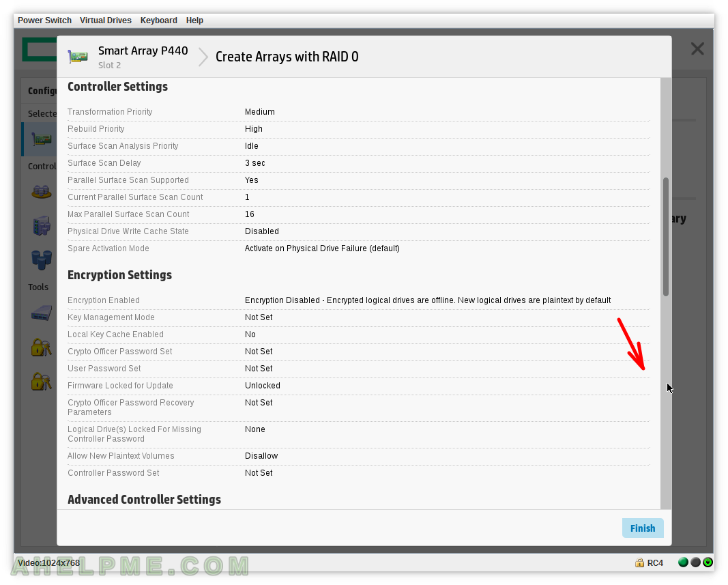Click the Rebuild Priority label

point(96,129)
